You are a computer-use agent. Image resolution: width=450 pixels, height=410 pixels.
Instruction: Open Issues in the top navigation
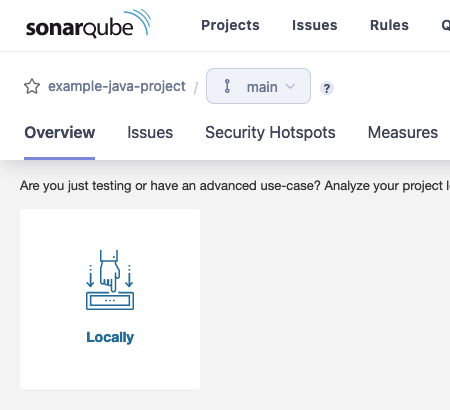315,25
